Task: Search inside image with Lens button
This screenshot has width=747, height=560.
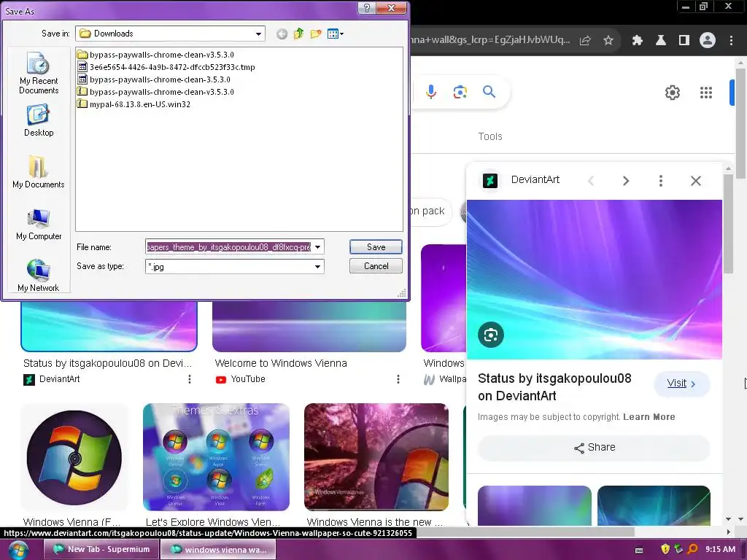Action: click(x=491, y=335)
